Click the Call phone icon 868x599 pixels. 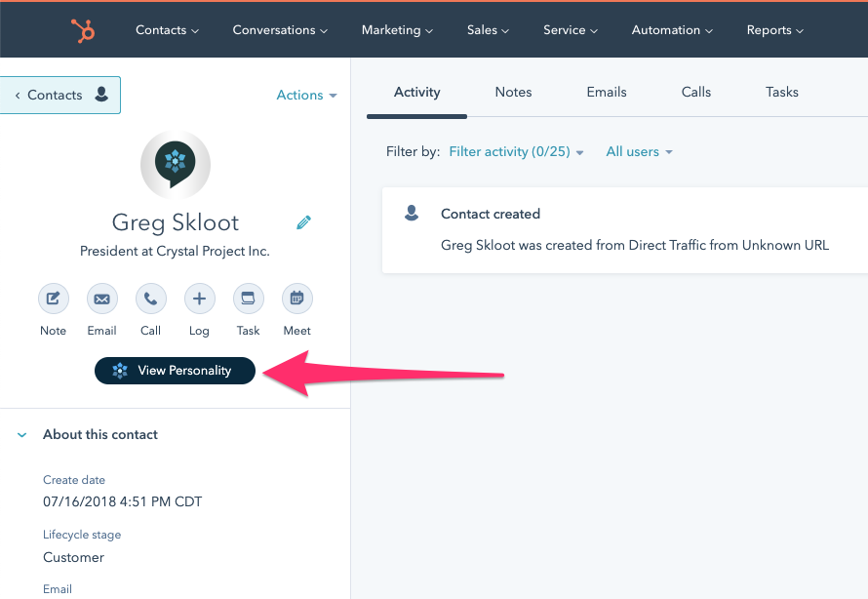click(150, 299)
